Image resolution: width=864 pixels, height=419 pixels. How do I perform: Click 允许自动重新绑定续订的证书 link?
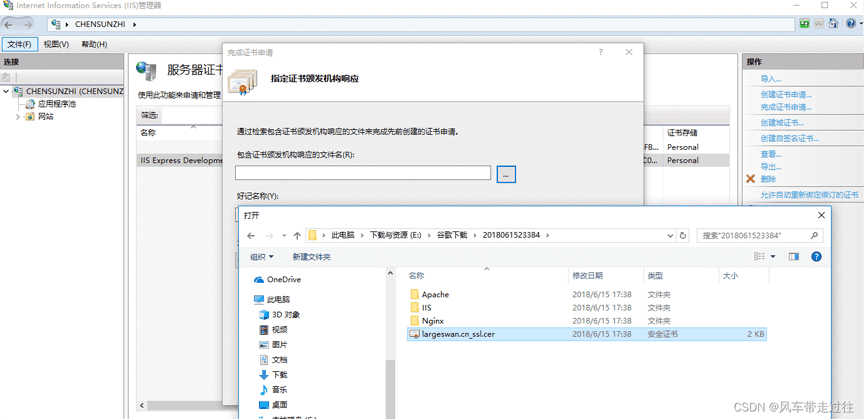[809, 195]
